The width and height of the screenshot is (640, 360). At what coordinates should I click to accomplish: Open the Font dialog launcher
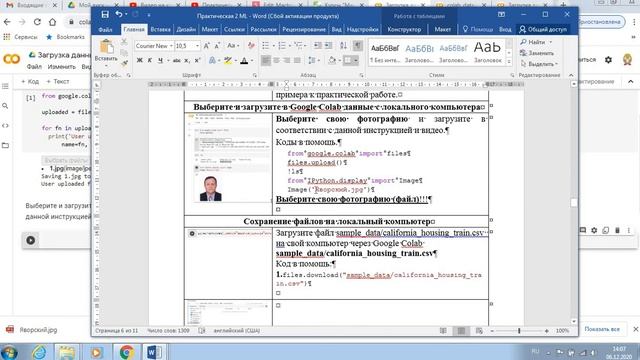[x=255, y=75]
